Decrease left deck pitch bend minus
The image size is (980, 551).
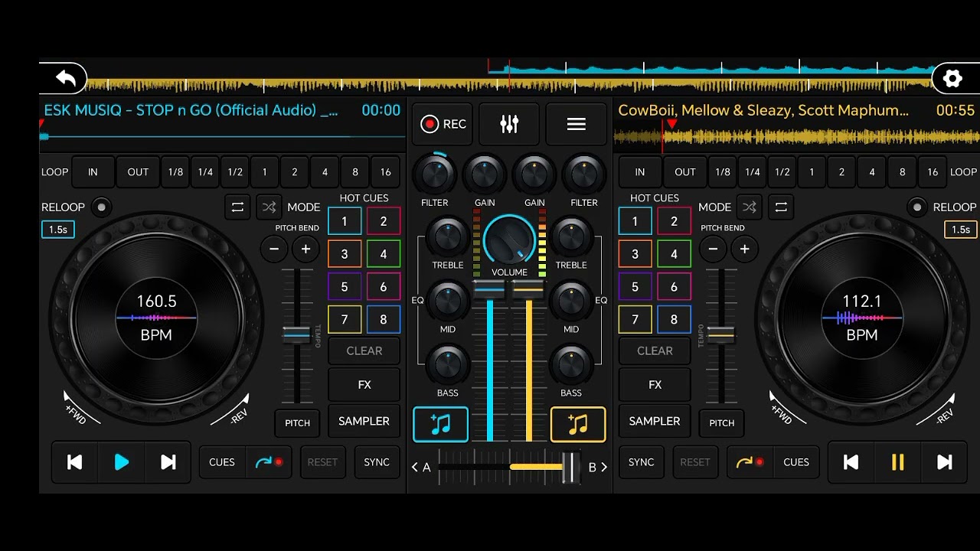[274, 249]
